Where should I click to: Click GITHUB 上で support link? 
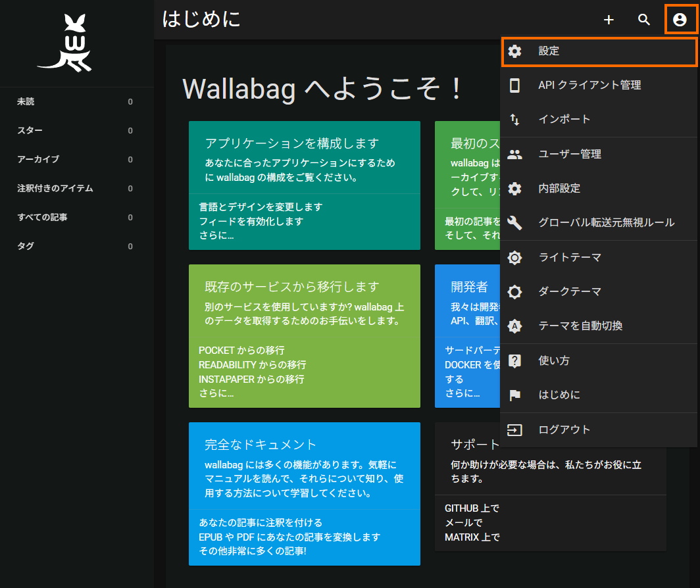[472, 508]
